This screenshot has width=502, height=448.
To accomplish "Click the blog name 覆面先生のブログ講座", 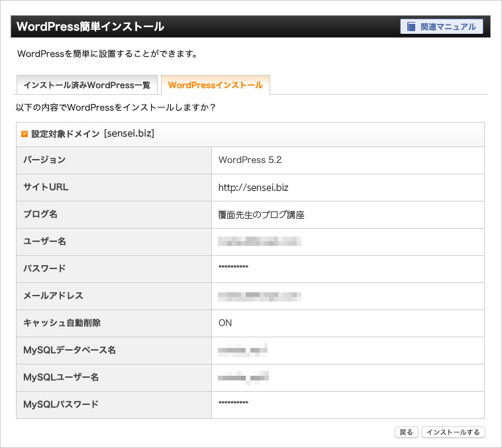I will (x=261, y=215).
